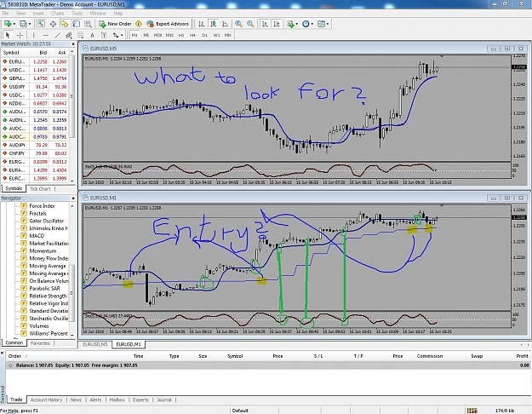Expand the Periods dropdown arrow

click(x=312, y=24)
